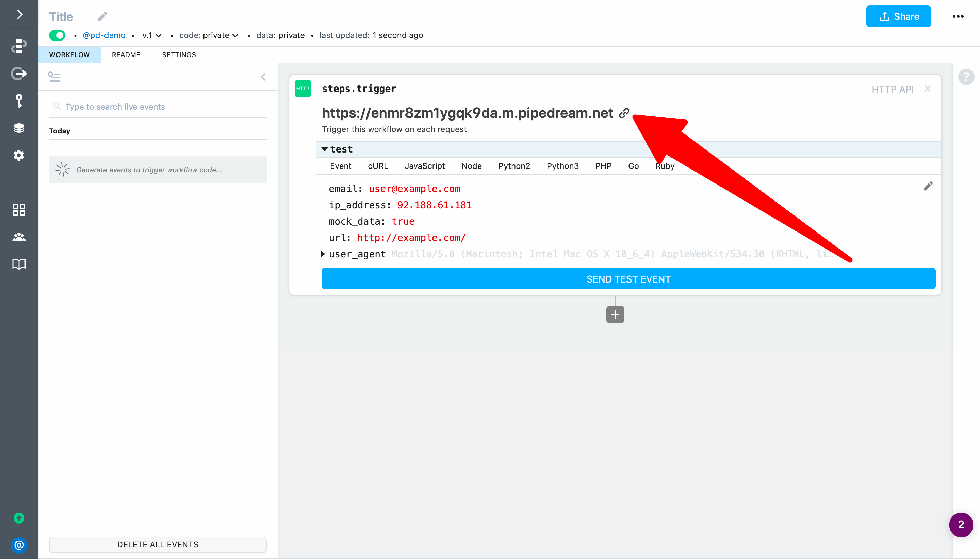This screenshot has width=980, height=559.
Task: Click the add step plus button
Action: tap(615, 315)
